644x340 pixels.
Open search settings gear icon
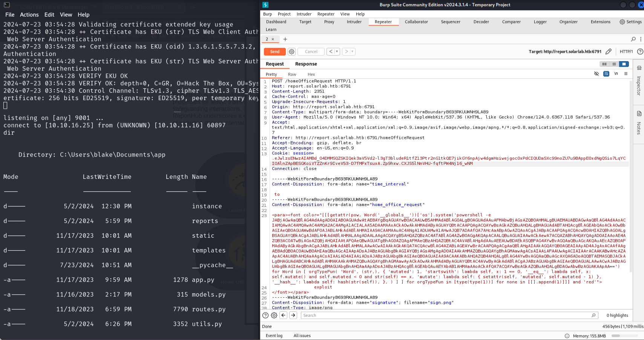[274, 315]
